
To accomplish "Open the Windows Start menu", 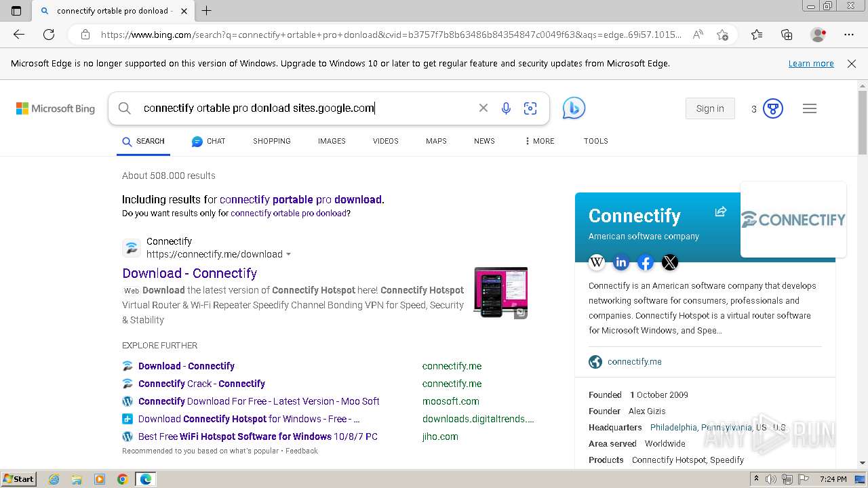I will pyautogui.click(x=18, y=479).
